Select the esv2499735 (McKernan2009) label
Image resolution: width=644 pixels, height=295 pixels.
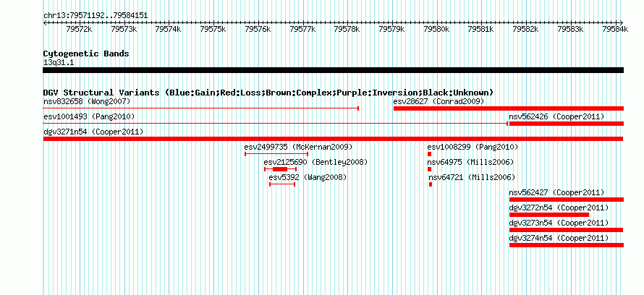[298, 147]
